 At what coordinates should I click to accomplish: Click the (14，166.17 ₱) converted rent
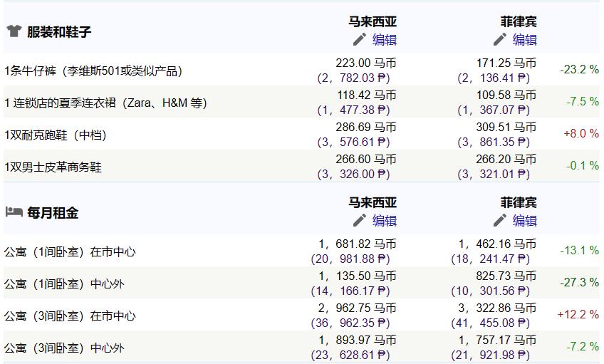click(350, 291)
